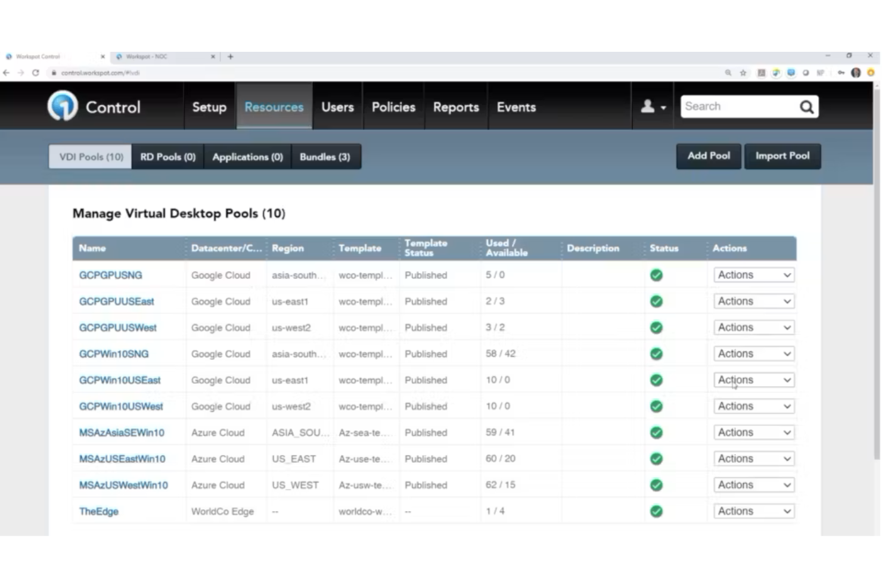
Task: Click inside the Search field
Action: [x=739, y=106]
